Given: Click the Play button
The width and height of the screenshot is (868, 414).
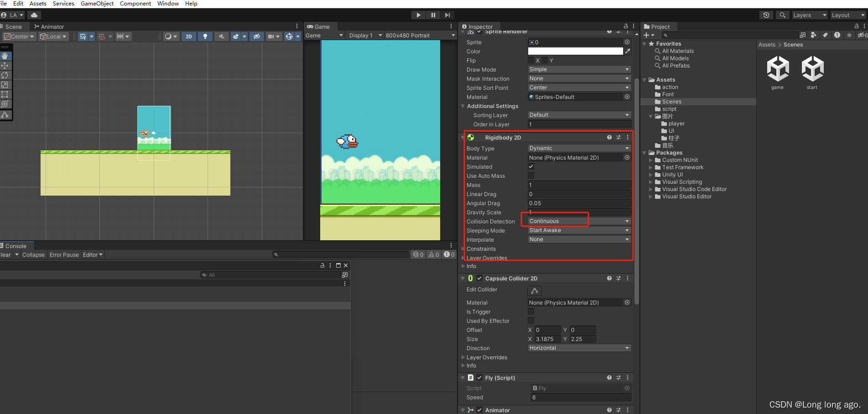Looking at the screenshot, I should (x=418, y=15).
